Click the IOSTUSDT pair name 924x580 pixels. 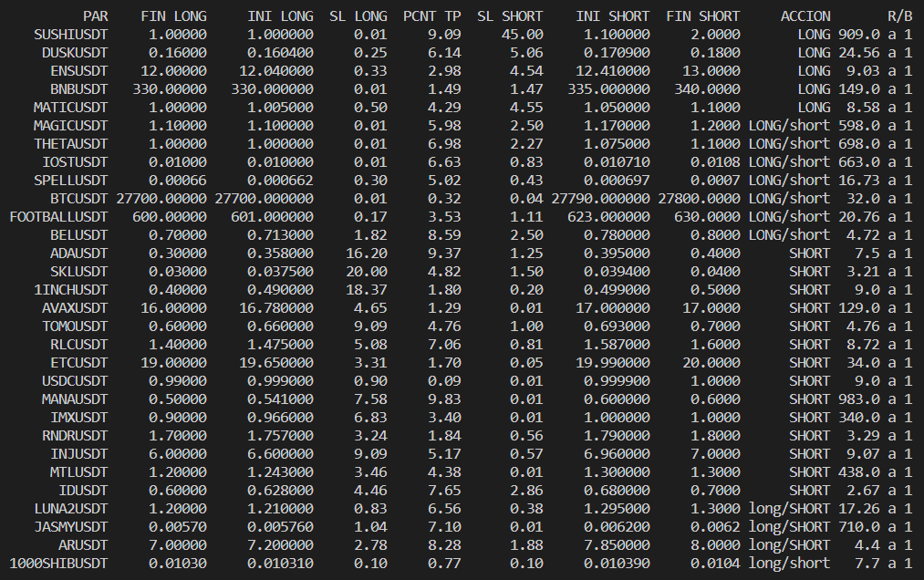point(75,162)
